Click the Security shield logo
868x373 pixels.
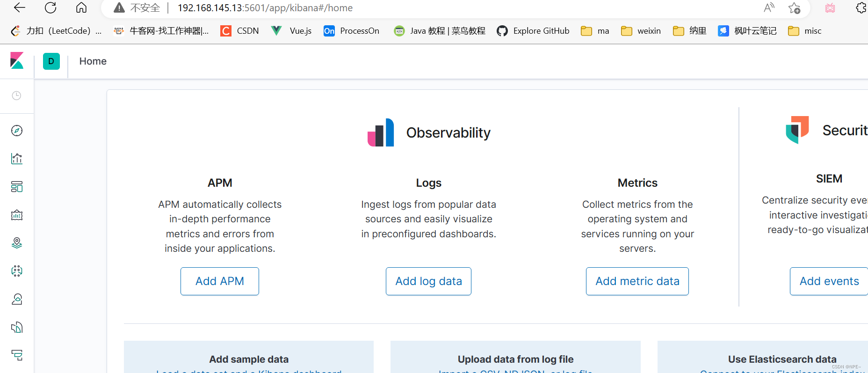coord(797,130)
